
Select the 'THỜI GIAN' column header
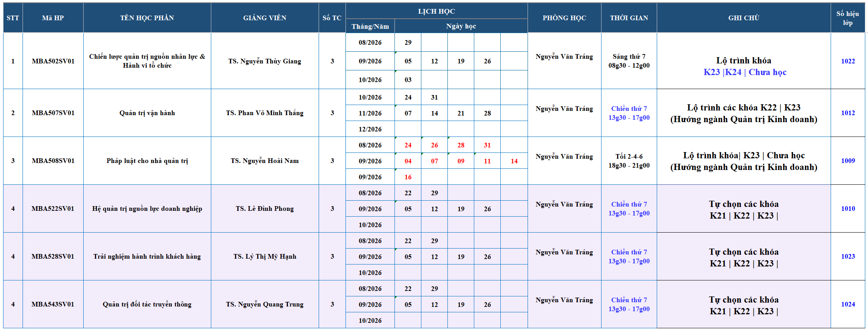click(x=629, y=18)
